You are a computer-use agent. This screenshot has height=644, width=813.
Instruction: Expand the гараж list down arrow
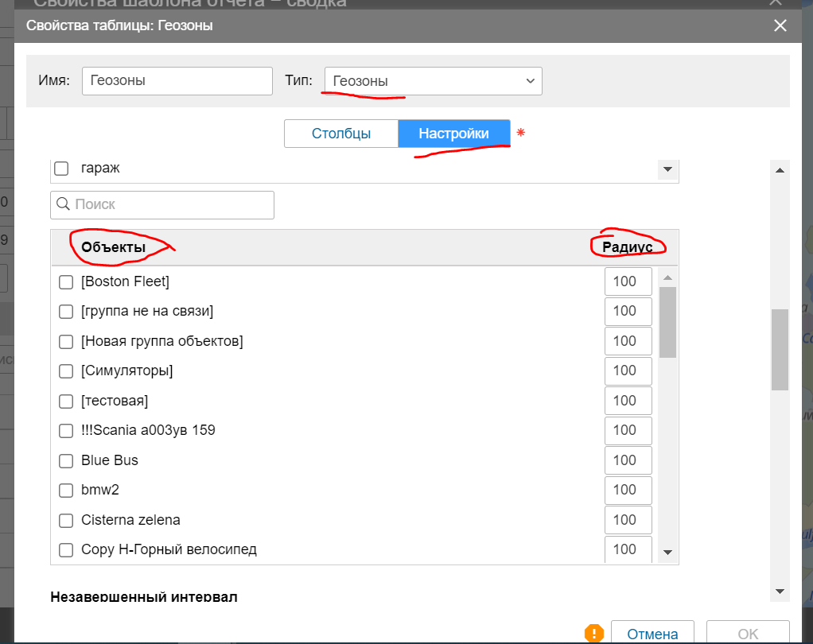coord(667,169)
